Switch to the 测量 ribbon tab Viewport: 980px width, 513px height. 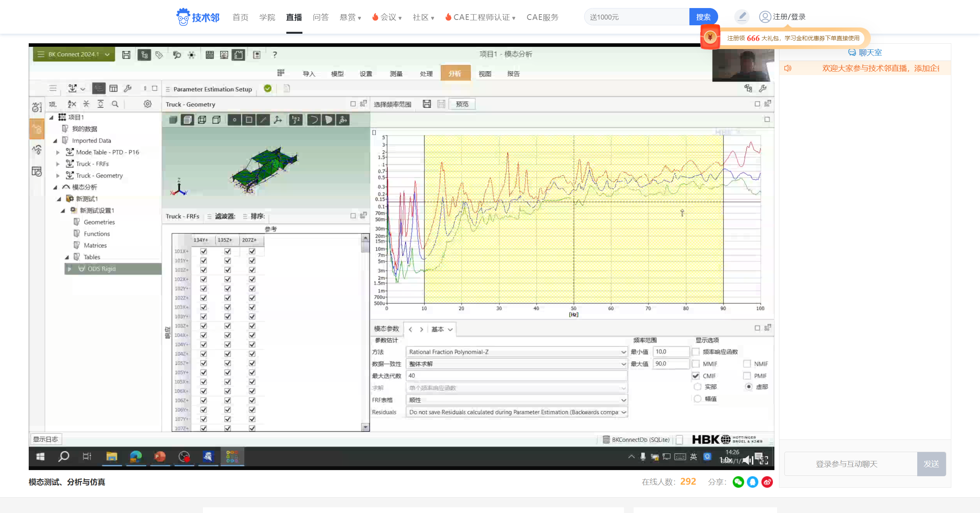[396, 74]
